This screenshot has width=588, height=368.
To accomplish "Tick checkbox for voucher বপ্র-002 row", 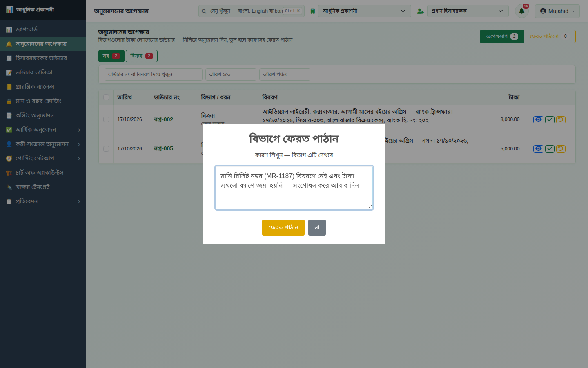I will tap(106, 119).
